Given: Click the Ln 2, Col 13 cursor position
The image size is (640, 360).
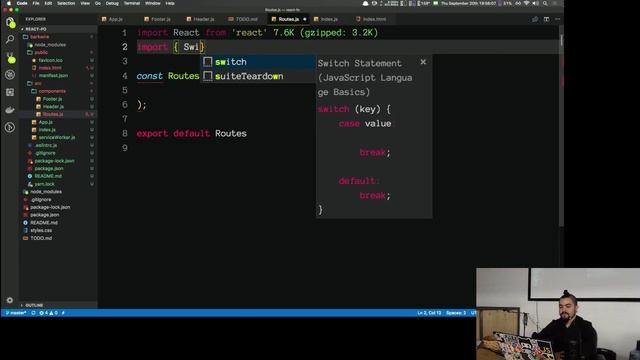Looking at the screenshot, I should pyautogui.click(x=429, y=313).
